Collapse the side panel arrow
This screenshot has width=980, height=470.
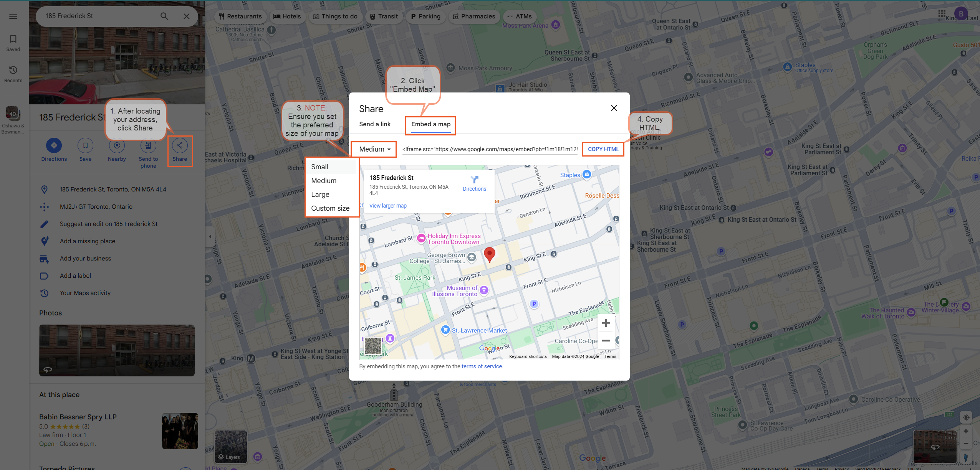point(210,237)
